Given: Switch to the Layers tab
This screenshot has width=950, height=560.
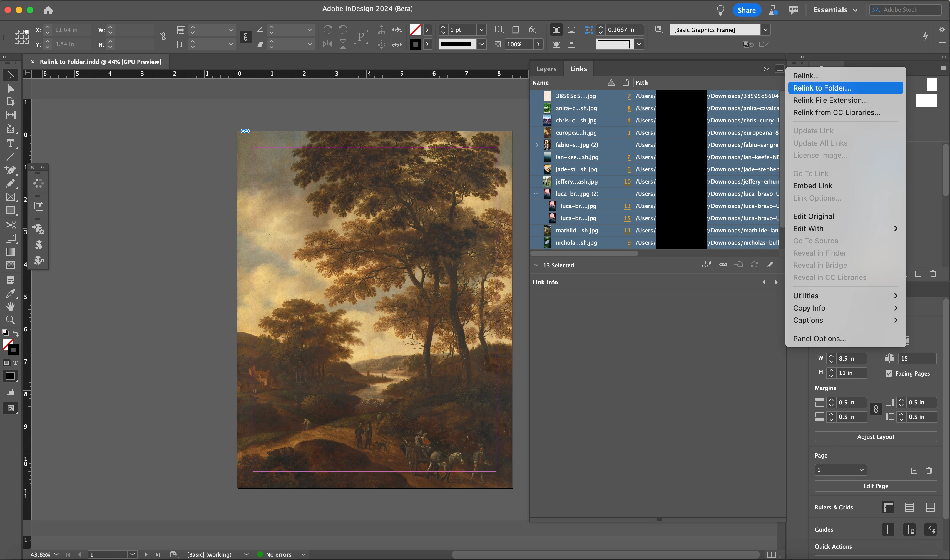Looking at the screenshot, I should [x=546, y=69].
